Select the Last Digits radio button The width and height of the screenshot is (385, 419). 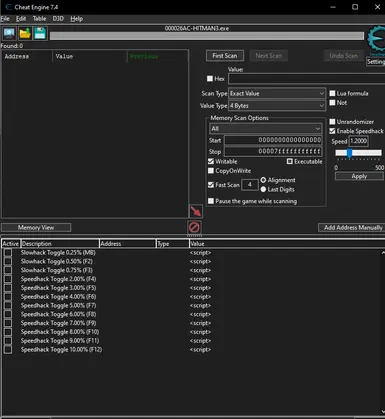point(263,189)
